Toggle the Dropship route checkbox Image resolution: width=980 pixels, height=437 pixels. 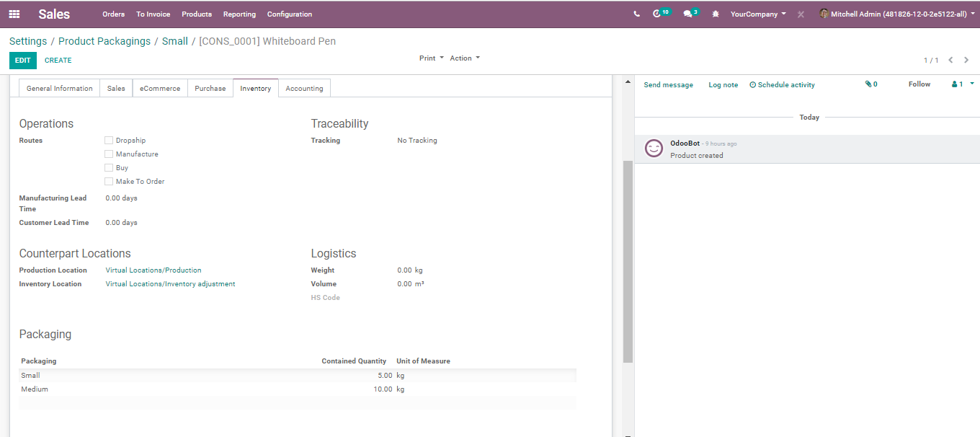point(109,141)
